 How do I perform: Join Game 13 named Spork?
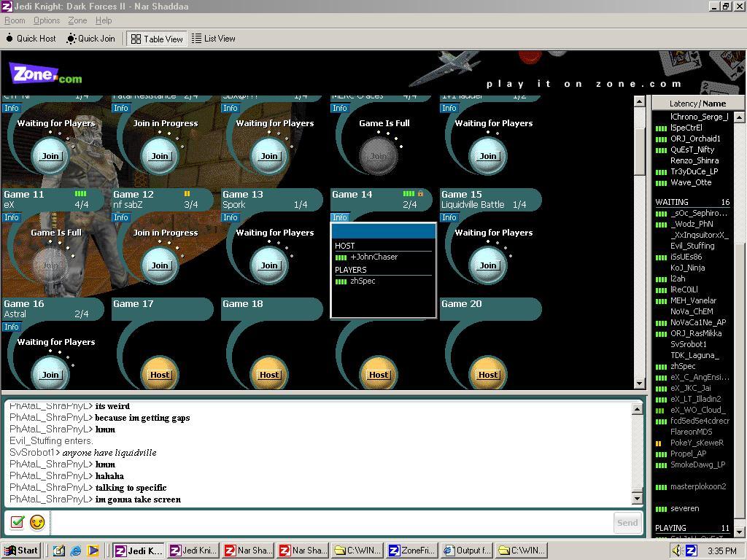pyautogui.click(x=269, y=265)
